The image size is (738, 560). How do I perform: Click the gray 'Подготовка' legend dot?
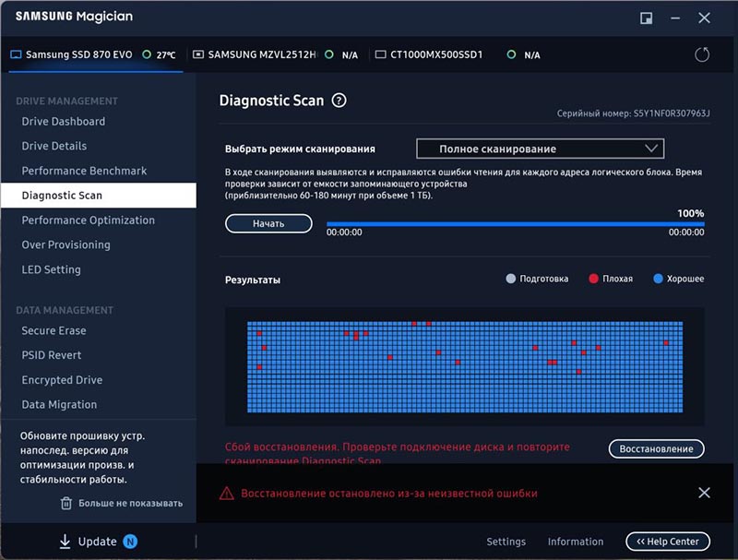(511, 279)
